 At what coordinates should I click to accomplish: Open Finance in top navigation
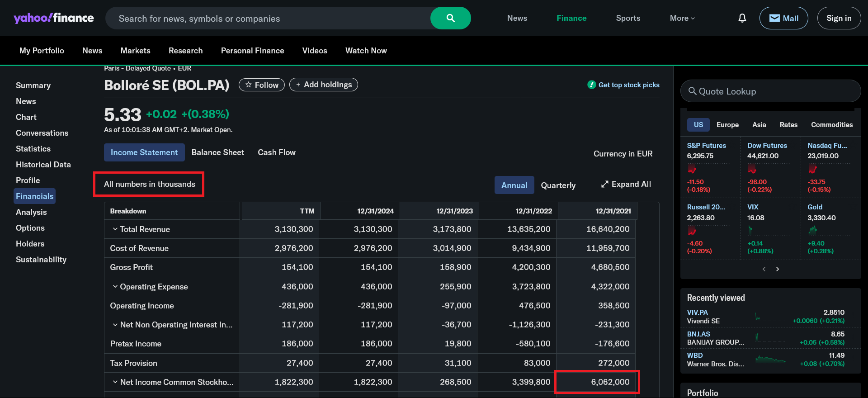click(571, 18)
